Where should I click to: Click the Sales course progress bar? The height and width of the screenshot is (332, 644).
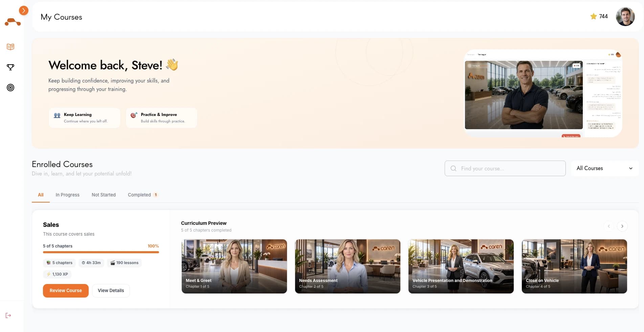pyautogui.click(x=101, y=252)
